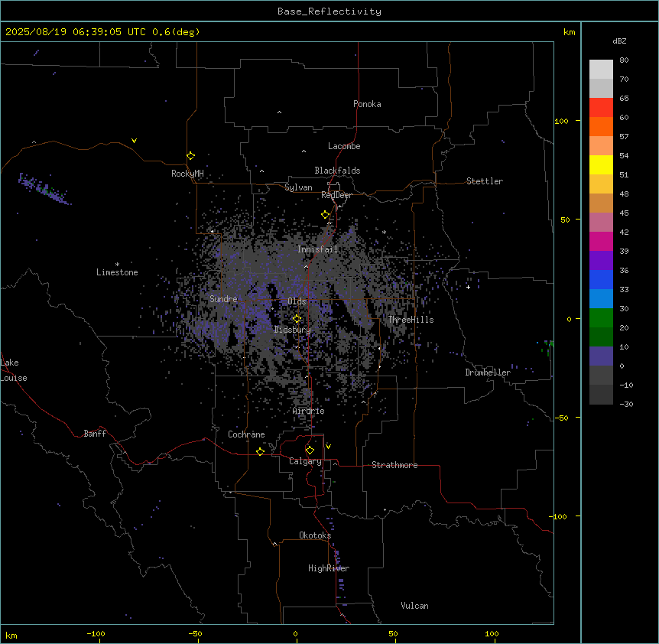Click the white plus marker north of Drumheller
The width and height of the screenshot is (659, 644).
[468, 287]
